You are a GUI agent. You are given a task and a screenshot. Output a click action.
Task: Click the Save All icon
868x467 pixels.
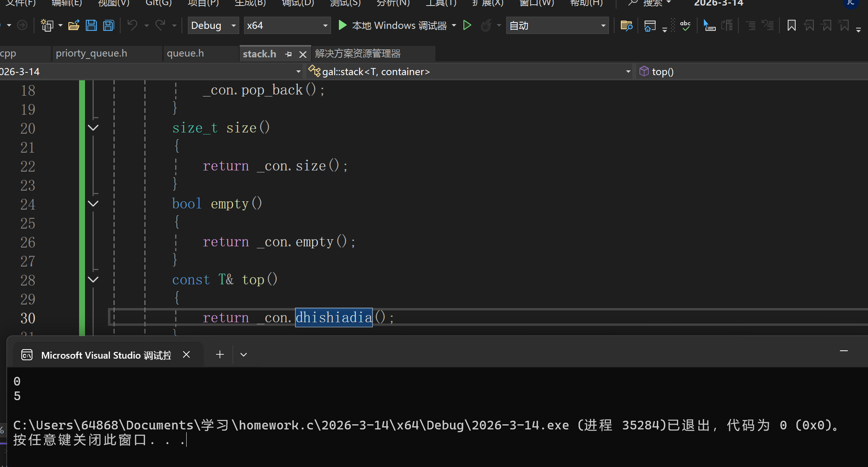pyautogui.click(x=108, y=26)
